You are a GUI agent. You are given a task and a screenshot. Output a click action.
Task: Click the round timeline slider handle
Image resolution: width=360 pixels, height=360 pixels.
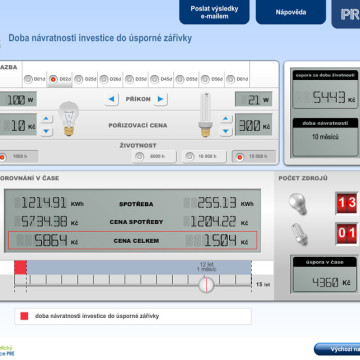[x=206, y=285]
